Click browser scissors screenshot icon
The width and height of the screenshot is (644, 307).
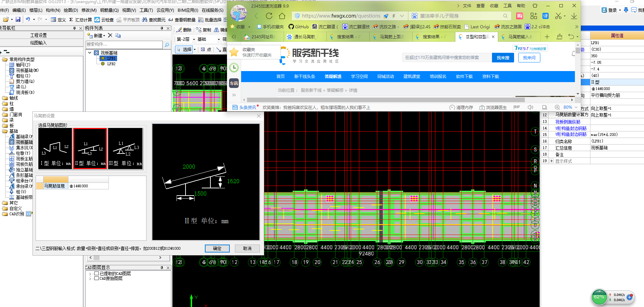coord(558,16)
